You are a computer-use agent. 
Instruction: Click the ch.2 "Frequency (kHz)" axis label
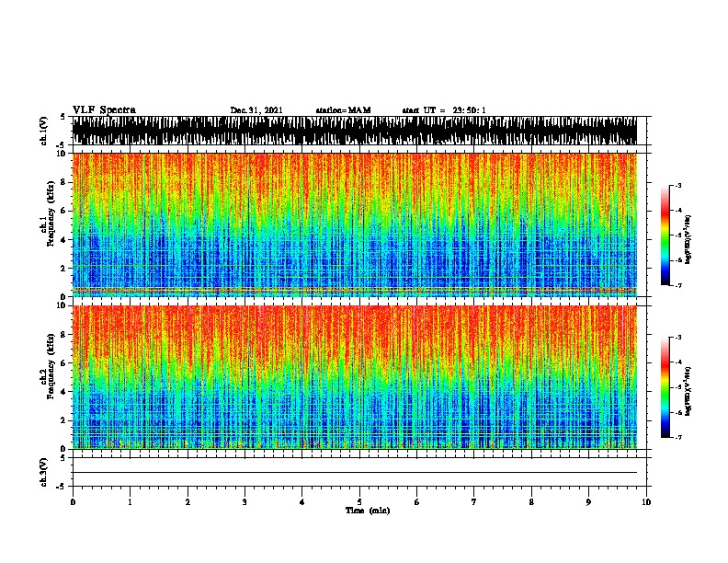coord(51,366)
